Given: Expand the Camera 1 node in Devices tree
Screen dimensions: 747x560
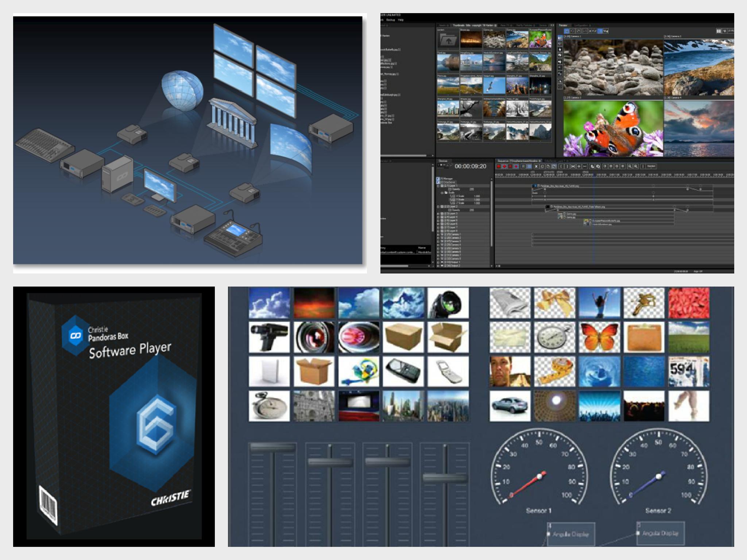Looking at the screenshot, I should [x=438, y=234].
